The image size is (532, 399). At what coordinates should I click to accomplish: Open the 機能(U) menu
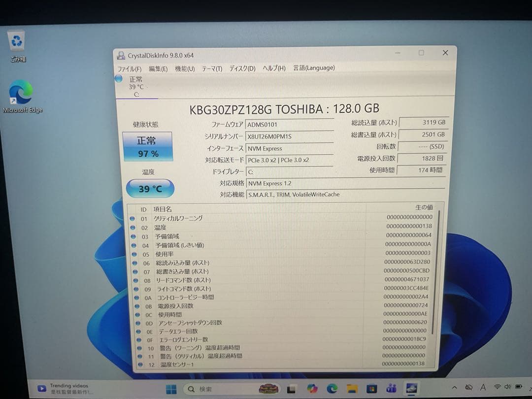click(x=185, y=69)
